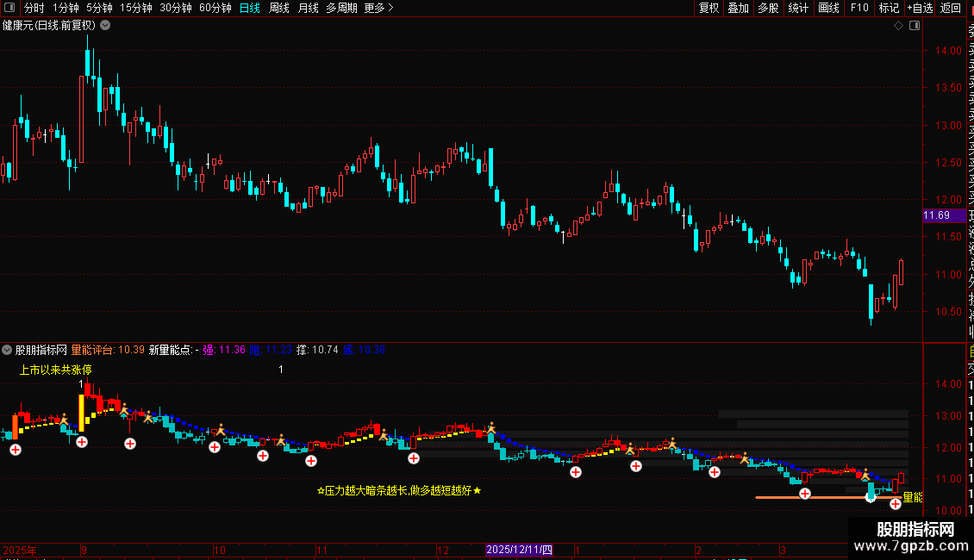Image resolution: width=974 pixels, height=560 pixels.
Task: Expand the 更多 periods menu
Action: pyautogui.click(x=379, y=8)
